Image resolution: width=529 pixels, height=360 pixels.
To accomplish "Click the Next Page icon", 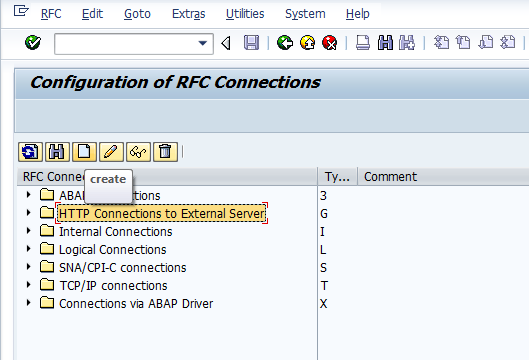I will (485, 43).
